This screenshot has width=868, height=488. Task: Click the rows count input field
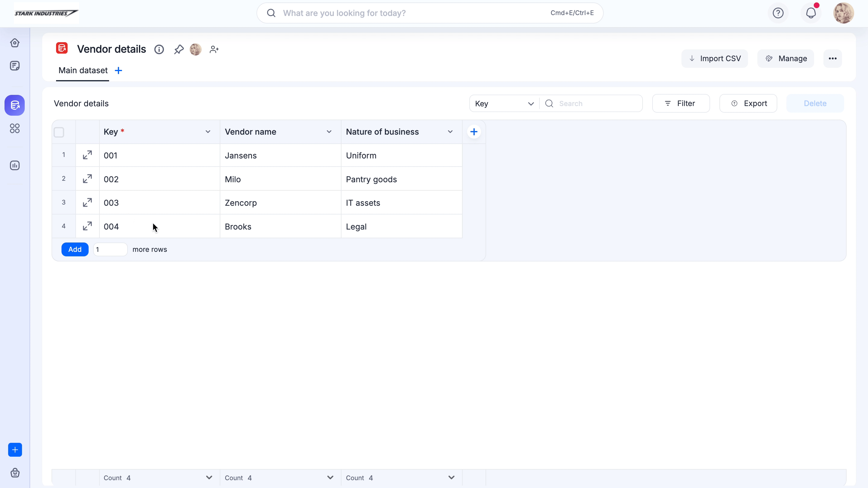pyautogui.click(x=110, y=249)
